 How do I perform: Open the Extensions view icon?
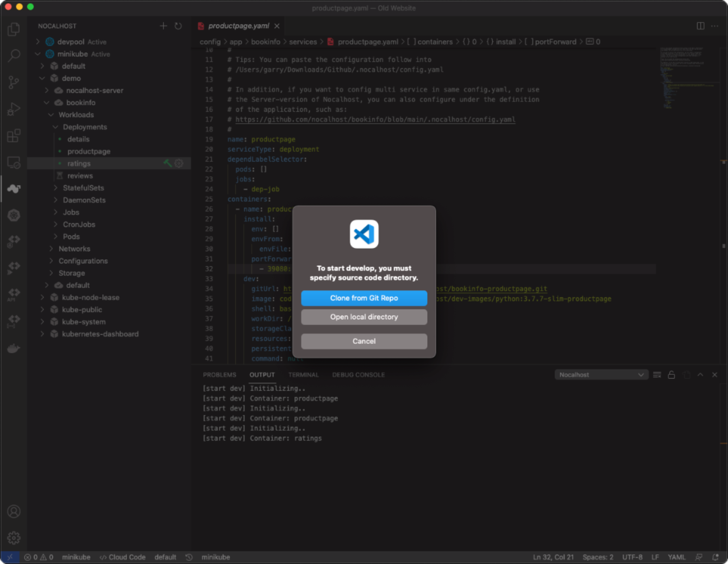point(13,136)
